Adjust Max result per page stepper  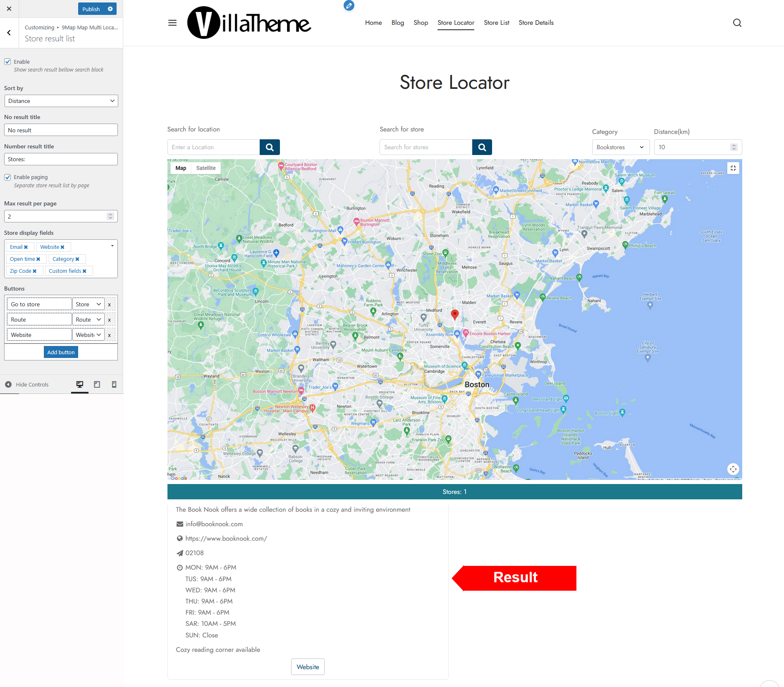point(110,216)
